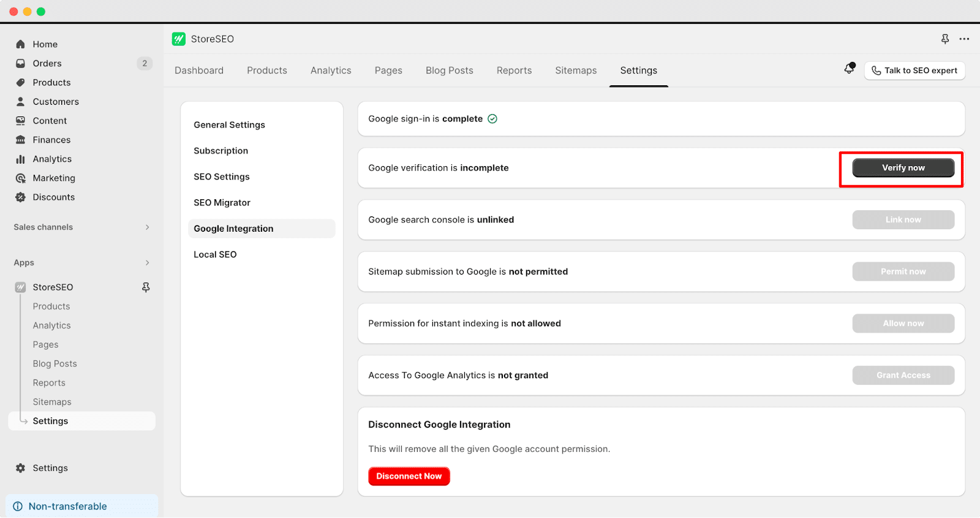The image size is (980, 518).
Task: Open Analytics under StoreSEO in sidebar
Action: point(52,326)
